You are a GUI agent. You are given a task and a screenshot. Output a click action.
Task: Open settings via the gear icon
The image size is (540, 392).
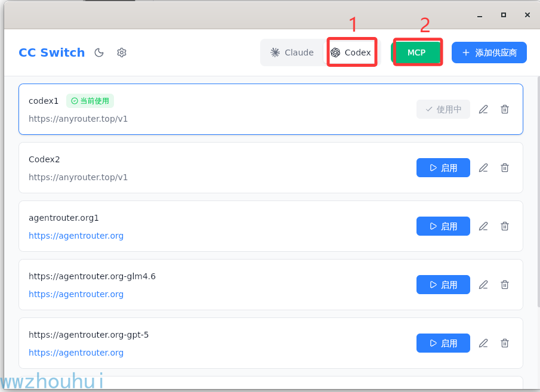[x=122, y=53]
